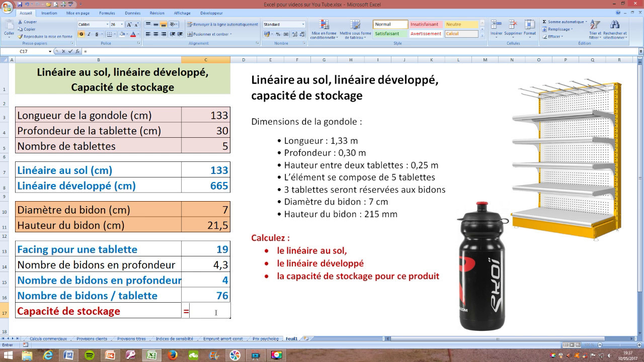Apply red font color

[x=133, y=34]
